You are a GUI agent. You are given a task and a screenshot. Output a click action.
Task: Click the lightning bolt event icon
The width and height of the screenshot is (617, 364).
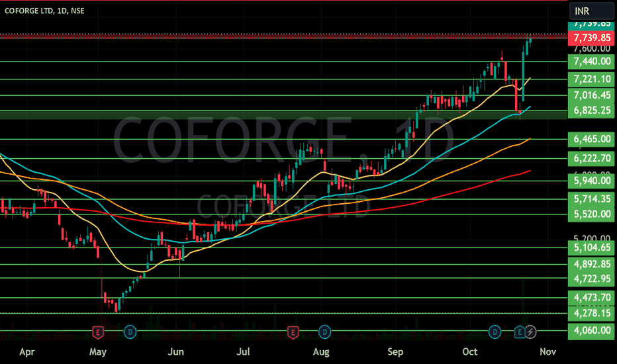pos(530,332)
